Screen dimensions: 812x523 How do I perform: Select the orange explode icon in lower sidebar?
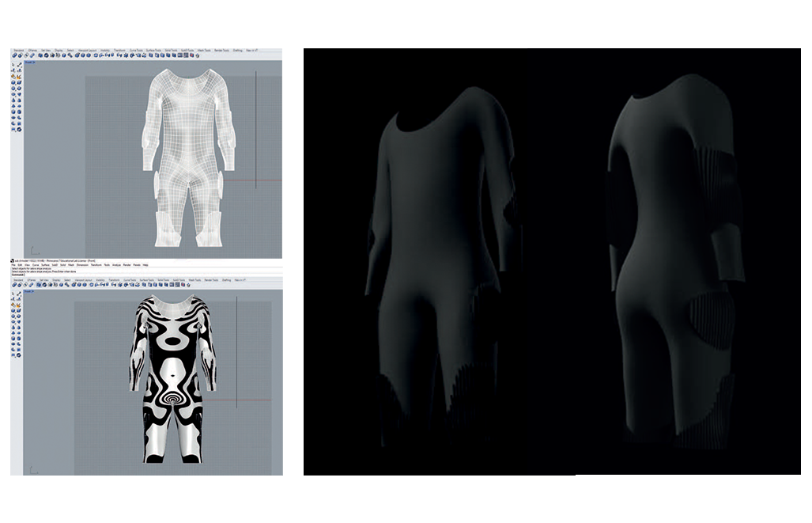point(19,305)
